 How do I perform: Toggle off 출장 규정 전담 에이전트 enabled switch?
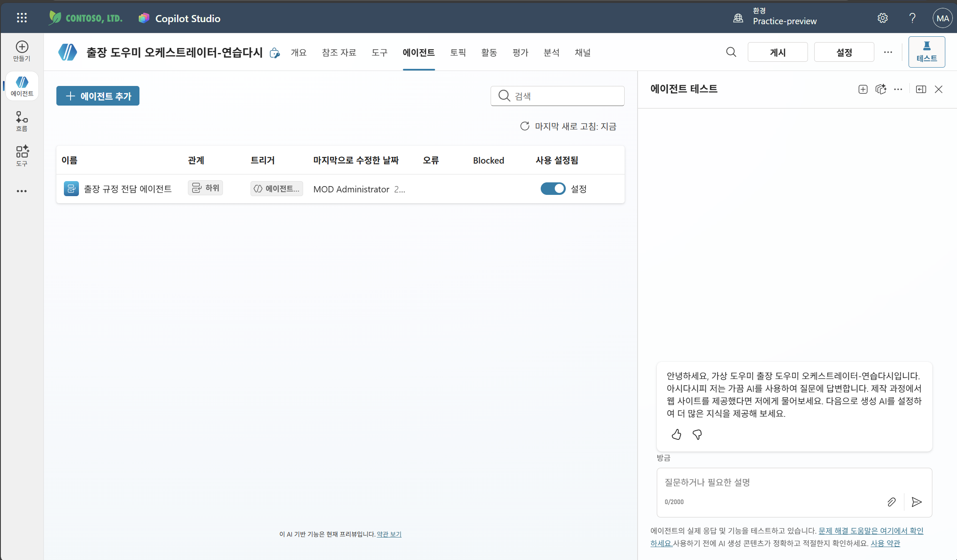tap(553, 189)
